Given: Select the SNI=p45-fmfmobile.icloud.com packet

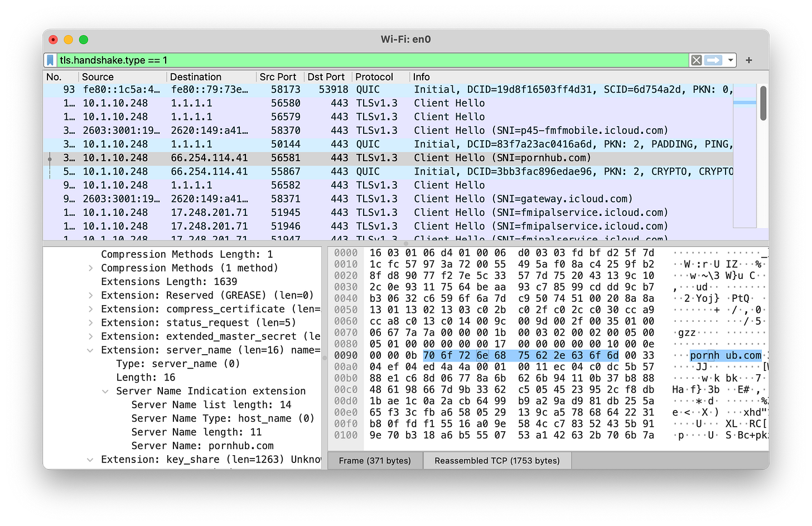Looking at the screenshot, I should [388, 131].
